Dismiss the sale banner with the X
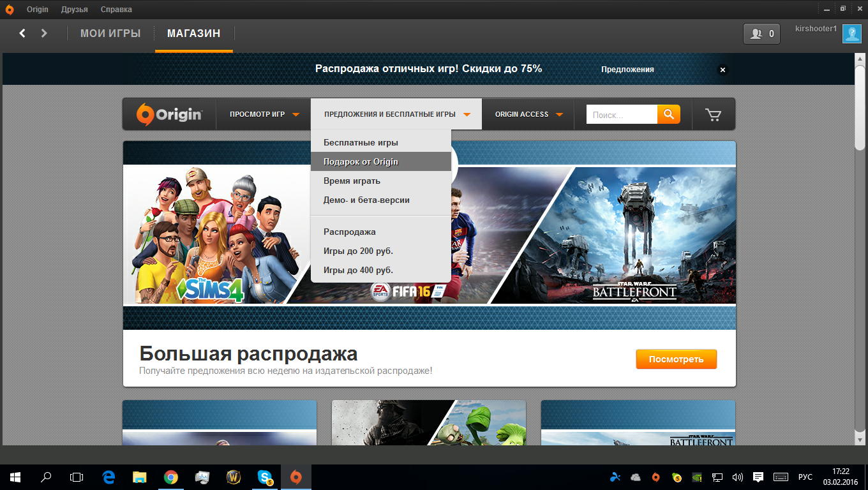This screenshot has height=490, width=868. [x=722, y=70]
